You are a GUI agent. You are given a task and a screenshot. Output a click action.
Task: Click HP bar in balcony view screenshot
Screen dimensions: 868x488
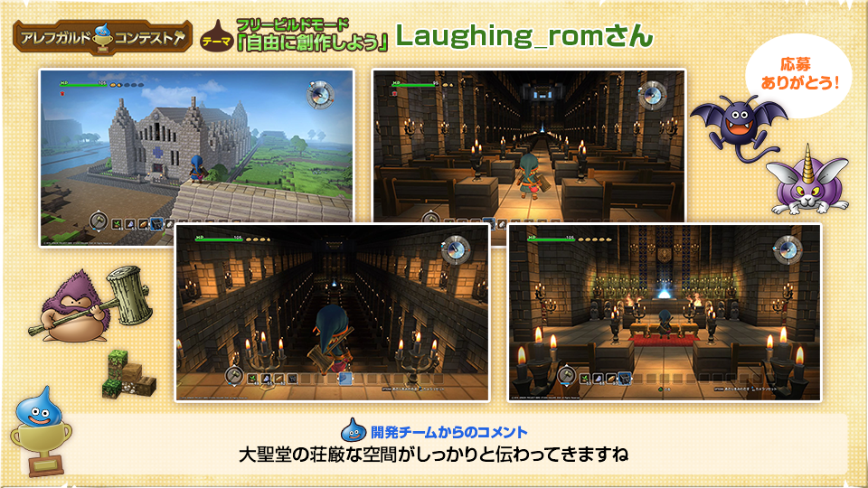pyautogui.click(x=219, y=239)
